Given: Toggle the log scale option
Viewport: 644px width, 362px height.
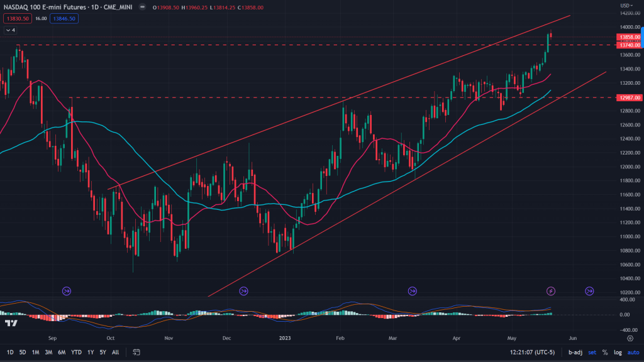Looking at the screenshot, I should coord(617,353).
